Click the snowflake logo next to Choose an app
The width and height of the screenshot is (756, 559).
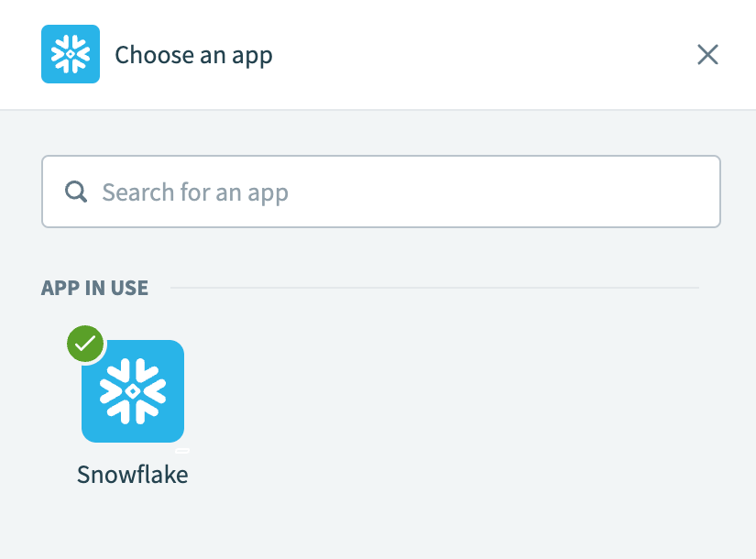click(x=71, y=54)
